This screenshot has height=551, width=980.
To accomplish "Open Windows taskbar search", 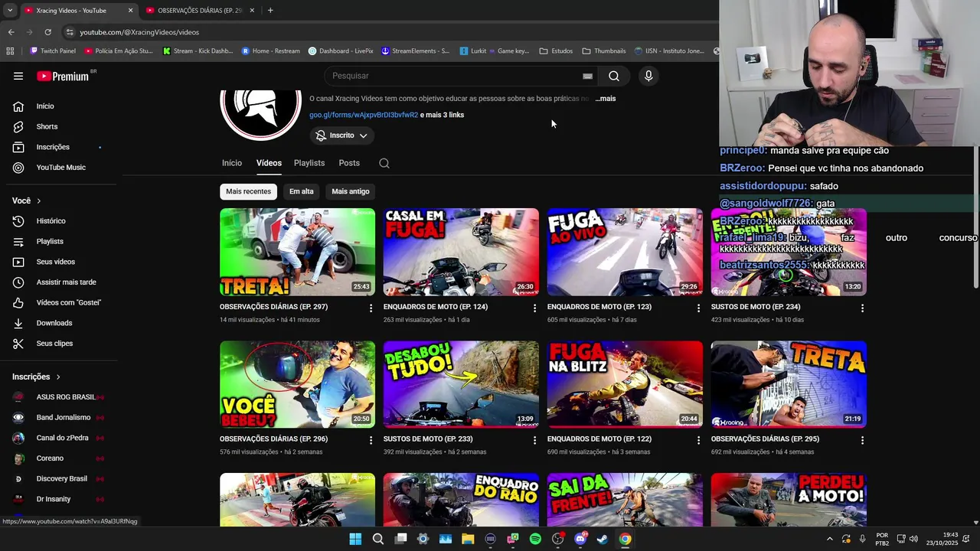I will tap(378, 539).
